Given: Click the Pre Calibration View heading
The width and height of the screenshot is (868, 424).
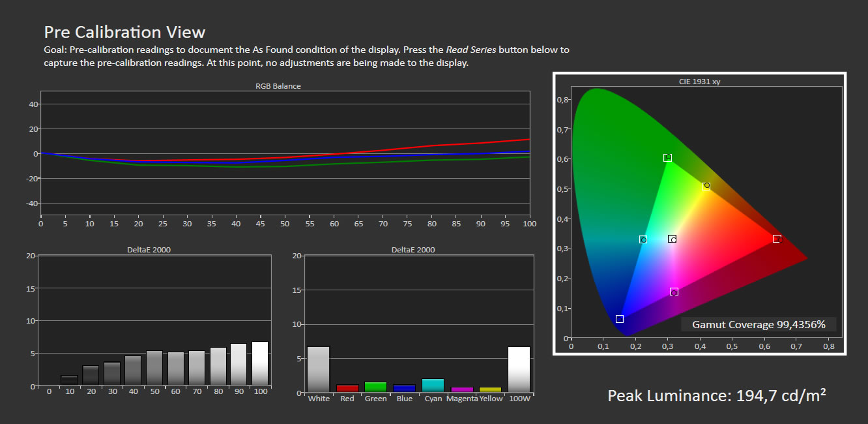Looking at the screenshot, I should click(124, 32).
